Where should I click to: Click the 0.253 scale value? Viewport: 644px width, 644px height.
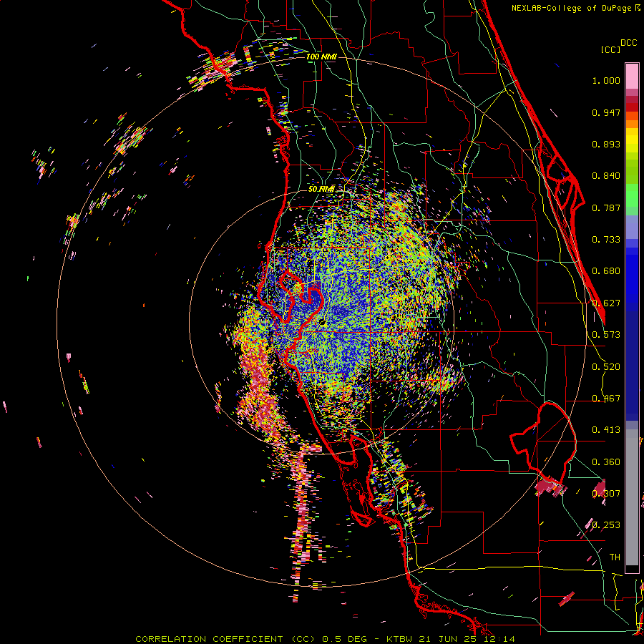click(606, 525)
